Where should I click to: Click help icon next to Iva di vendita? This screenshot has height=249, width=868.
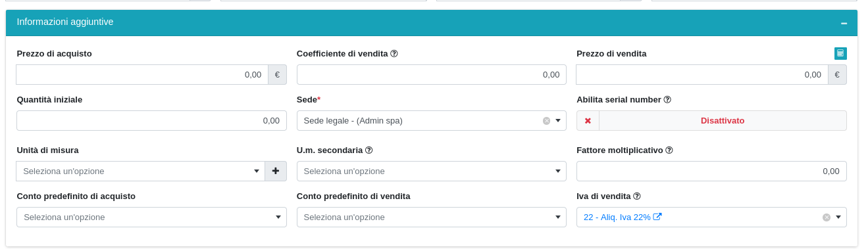637,196
